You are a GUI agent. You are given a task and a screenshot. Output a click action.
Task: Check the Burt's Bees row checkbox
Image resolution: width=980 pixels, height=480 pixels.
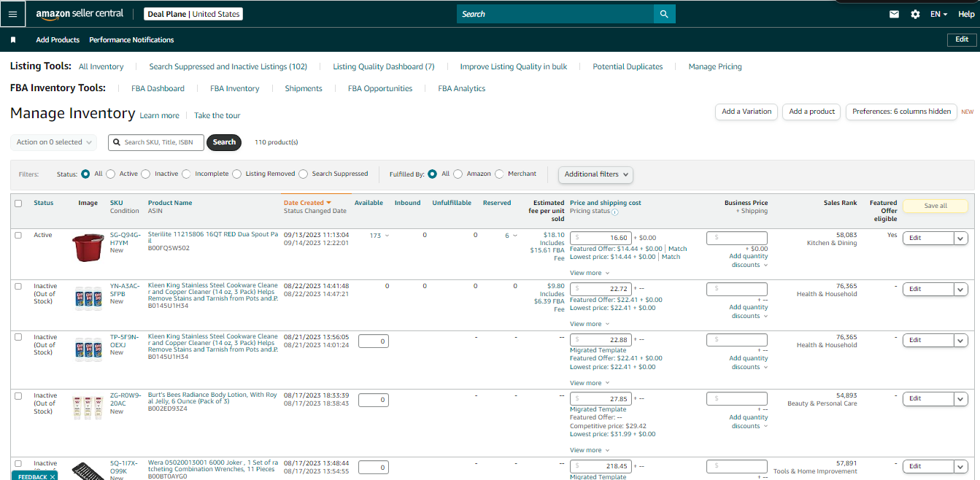tap(18, 396)
